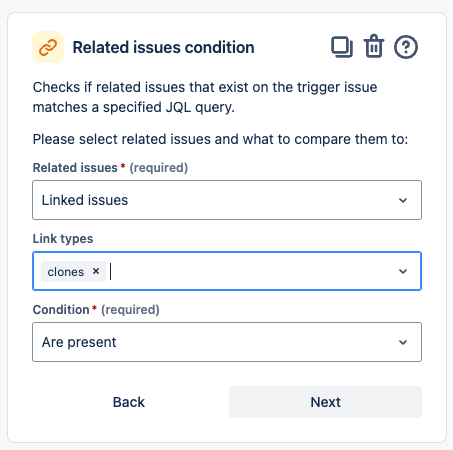The height and width of the screenshot is (450, 453).
Task: Continue with the Next button
Action: pos(325,402)
